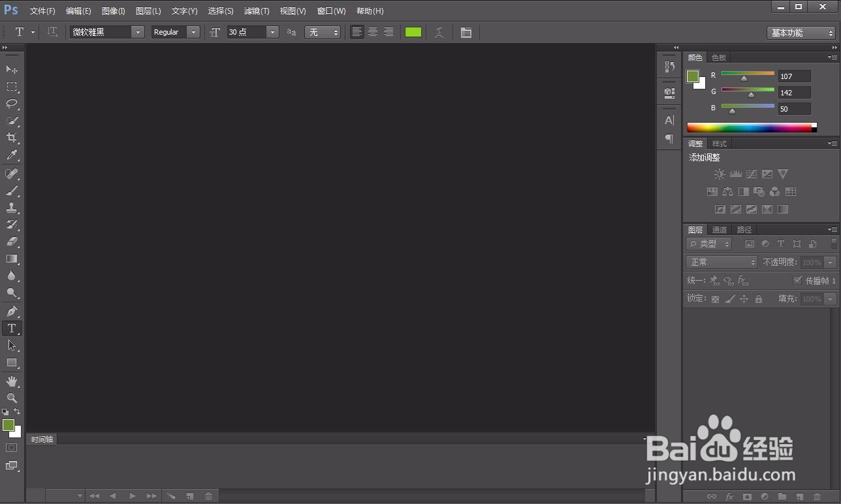Open the Layers panel flyout menu

tap(833, 229)
